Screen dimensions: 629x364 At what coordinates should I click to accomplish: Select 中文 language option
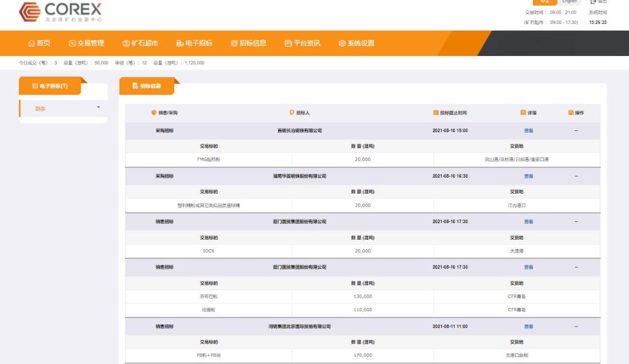tap(545, 2)
